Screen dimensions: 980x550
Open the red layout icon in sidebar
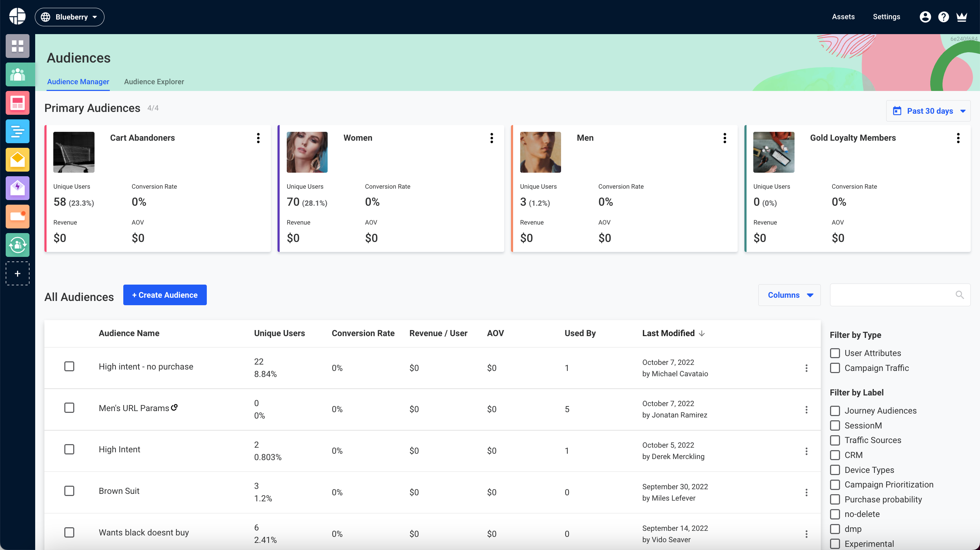click(x=17, y=103)
